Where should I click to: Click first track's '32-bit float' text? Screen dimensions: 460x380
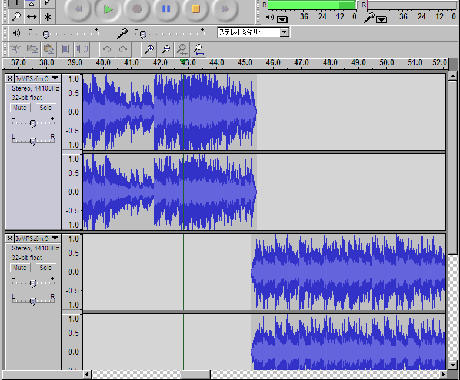(x=27, y=98)
